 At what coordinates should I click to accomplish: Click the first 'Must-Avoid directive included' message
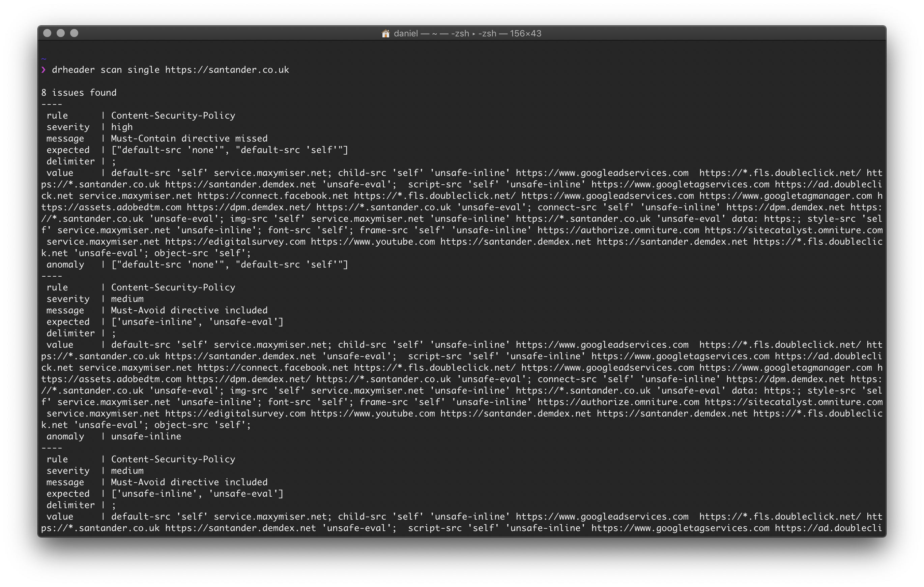(189, 310)
